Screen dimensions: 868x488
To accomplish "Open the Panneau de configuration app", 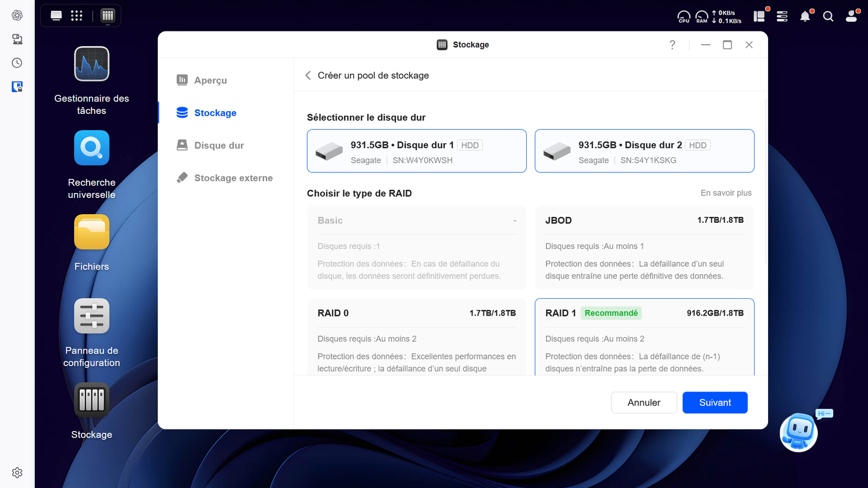I will tap(91, 316).
